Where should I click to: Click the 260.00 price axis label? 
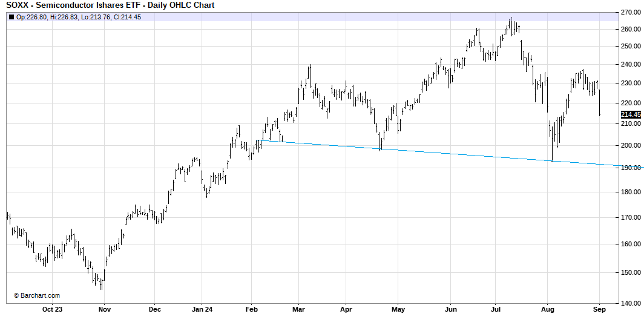[x=631, y=29]
